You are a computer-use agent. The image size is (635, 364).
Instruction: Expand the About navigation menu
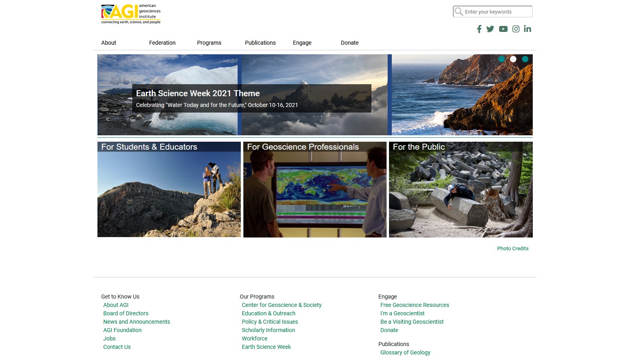[109, 43]
